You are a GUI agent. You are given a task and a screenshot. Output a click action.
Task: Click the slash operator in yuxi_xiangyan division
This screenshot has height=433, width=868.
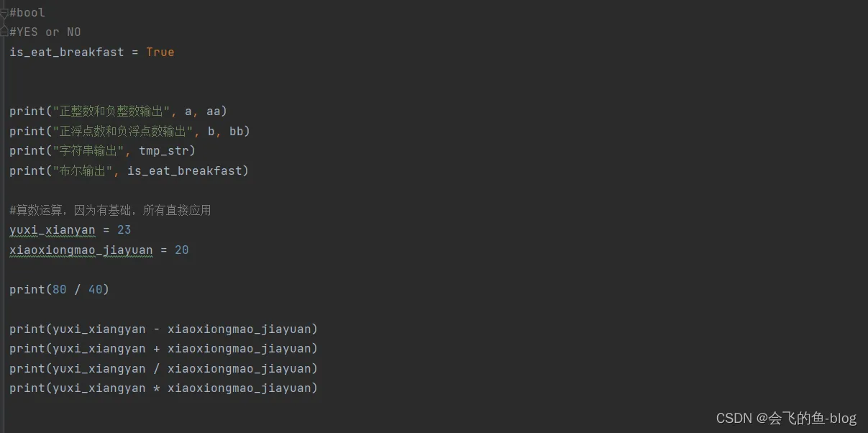157,369
